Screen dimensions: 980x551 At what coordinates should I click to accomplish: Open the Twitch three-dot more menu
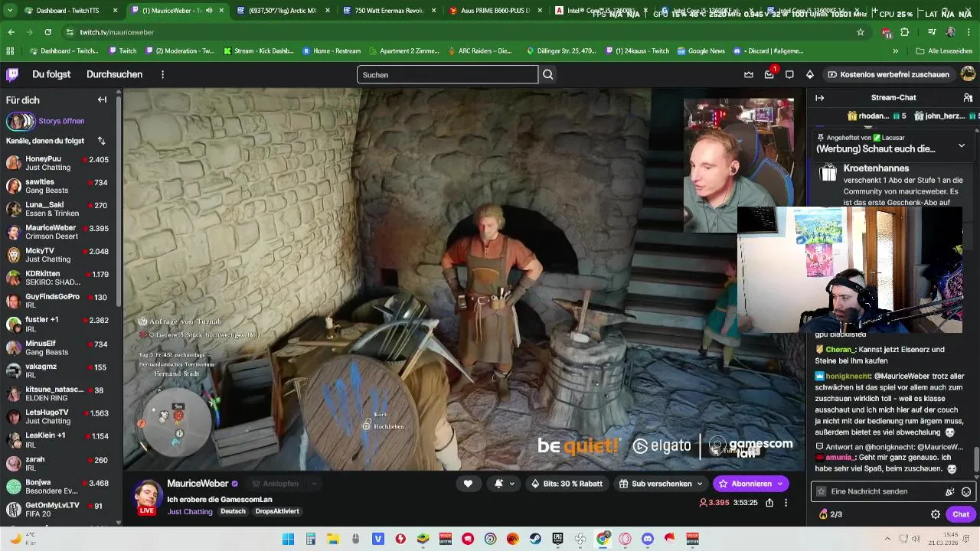pyautogui.click(x=162, y=74)
